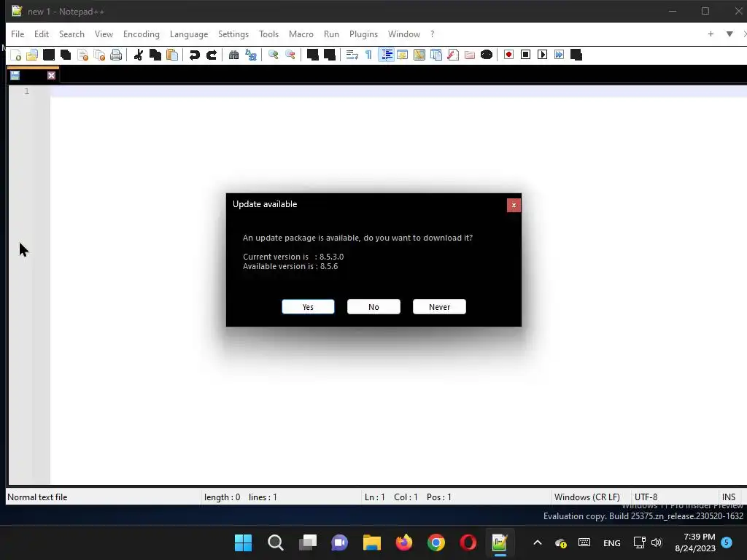The height and width of the screenshot is (560, 747).
Task: Open the Tools menu
Action: point(268,34)
